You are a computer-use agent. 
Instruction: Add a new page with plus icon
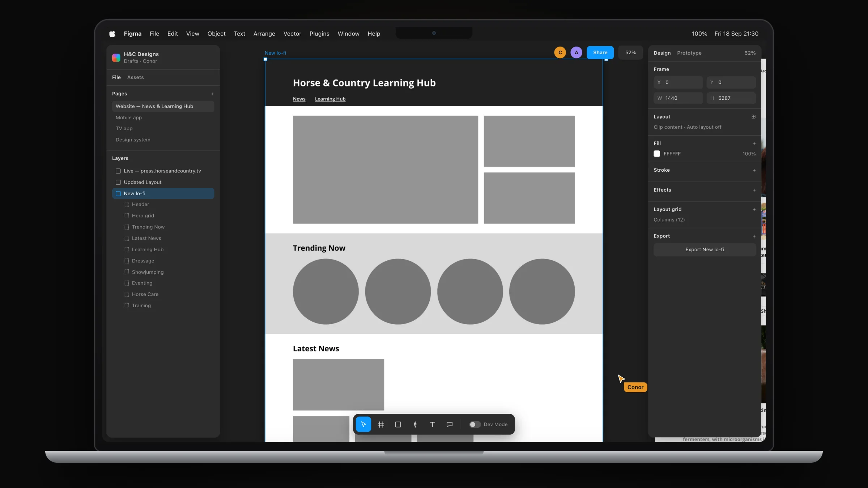[x=213, y=94]
